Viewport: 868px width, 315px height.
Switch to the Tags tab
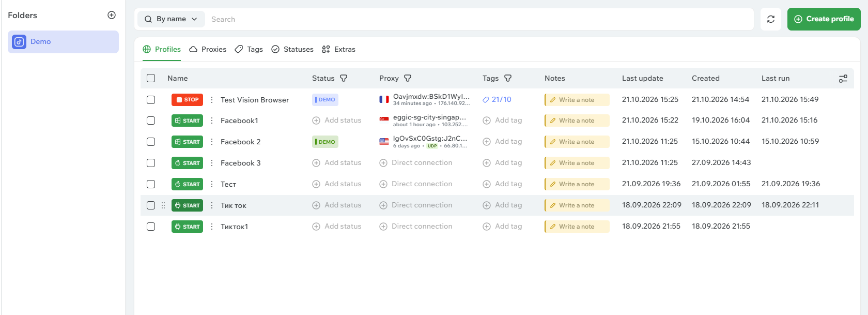(x=249, y=49)
